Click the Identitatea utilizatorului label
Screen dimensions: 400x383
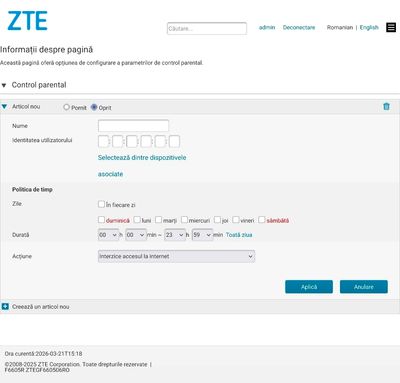42,140
